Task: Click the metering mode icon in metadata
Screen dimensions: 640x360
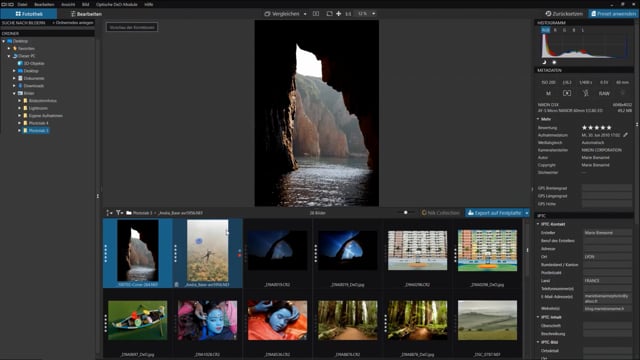Action: 567,93
